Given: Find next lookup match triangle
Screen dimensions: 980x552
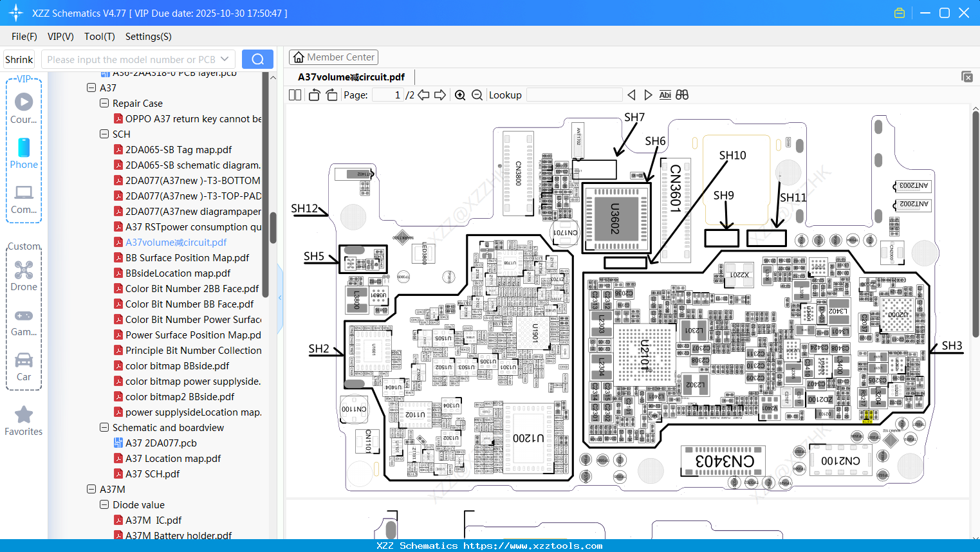Looking at the screenshot, I should 648,95.
